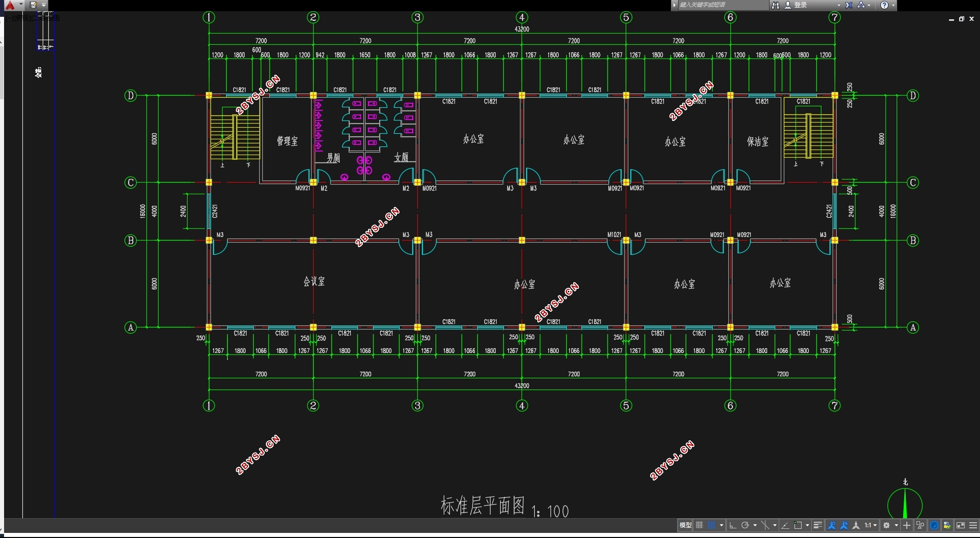Click the 会议室 room label
The image size is (980, 538).
(314, 281)
